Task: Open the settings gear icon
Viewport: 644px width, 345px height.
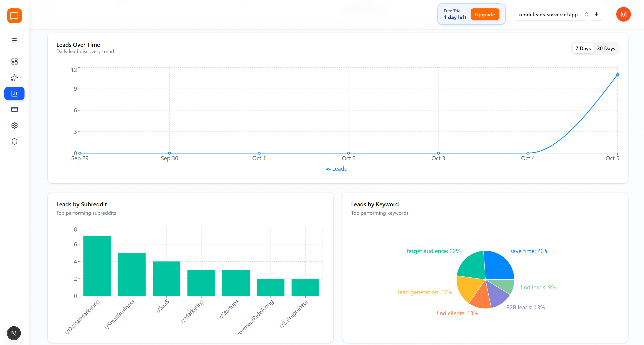Action: pos(15,126)
